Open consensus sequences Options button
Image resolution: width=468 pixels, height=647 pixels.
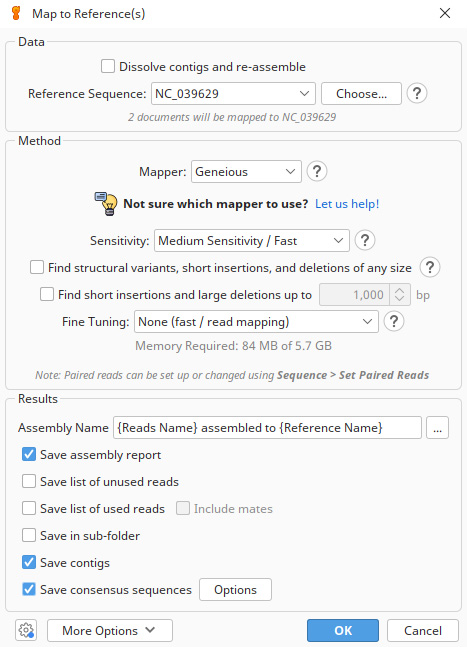(x=235, y=590)
